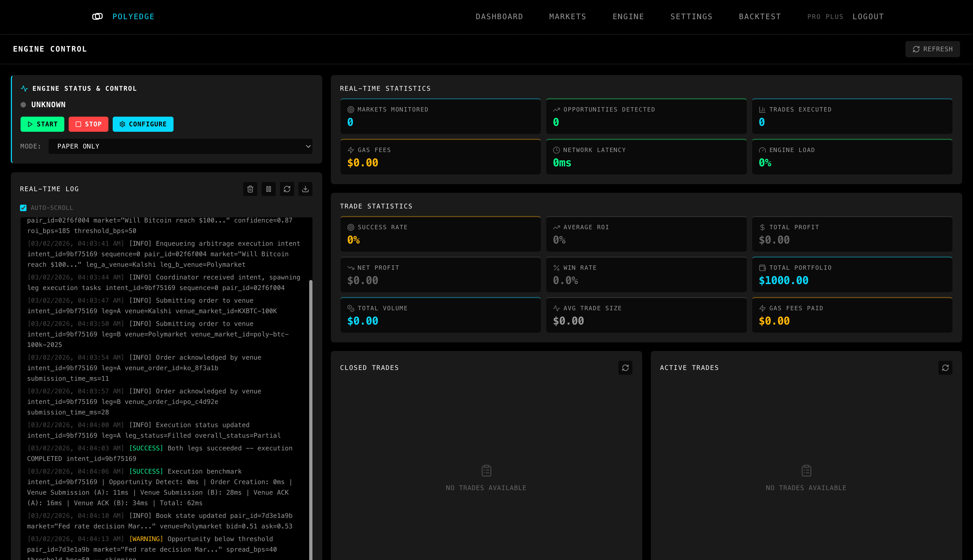973x560 pixels.
Task: Open the Mode dropdown set to Paper Only
Action: [x=180, y=146]
